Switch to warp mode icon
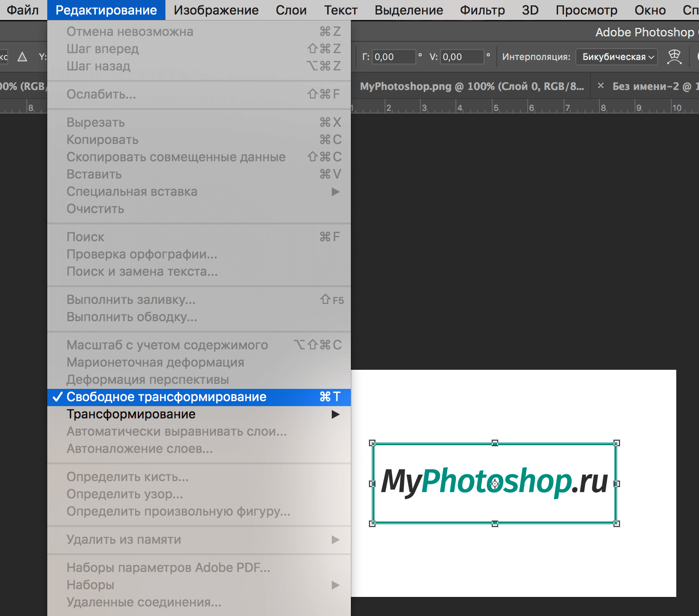 674,57
